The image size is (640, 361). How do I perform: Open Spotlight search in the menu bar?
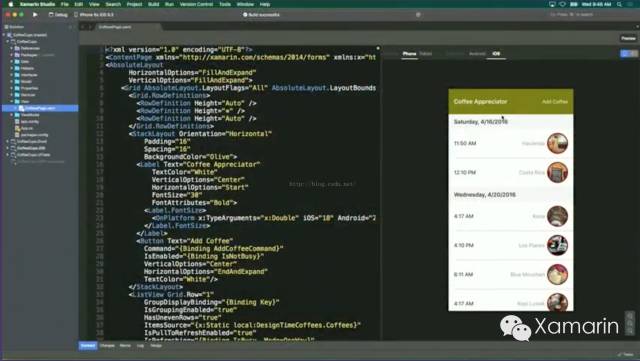[x=620, y=4]
